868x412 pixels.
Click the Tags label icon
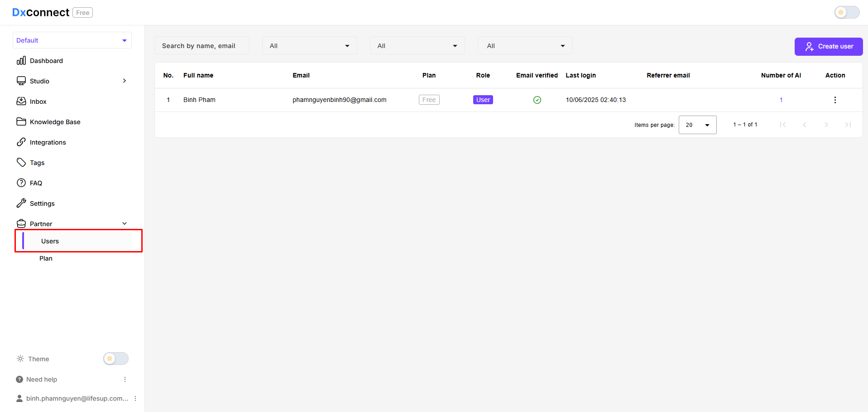point(21,162)
